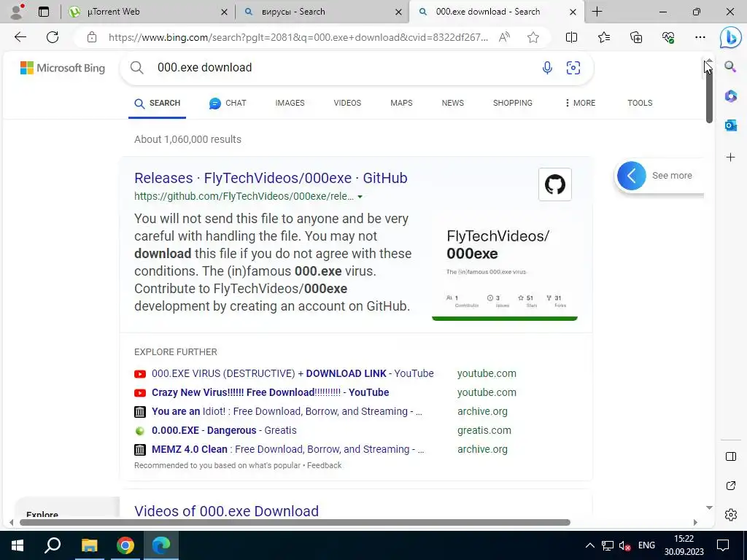This screenshot has height=560, width=747.
Task: Open Releases FlyTechVideos/000exe GitHub result
Action: (271, 178)
